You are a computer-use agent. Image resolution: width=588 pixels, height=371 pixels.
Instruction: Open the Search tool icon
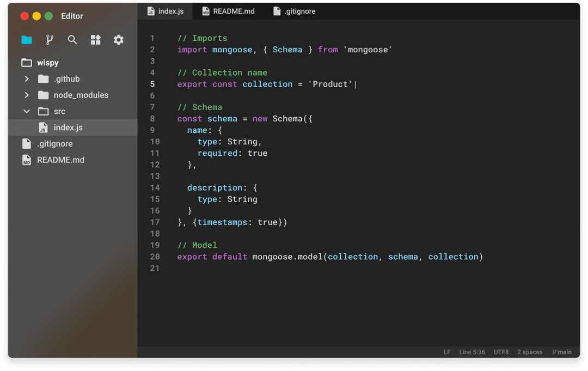(72, 39)
